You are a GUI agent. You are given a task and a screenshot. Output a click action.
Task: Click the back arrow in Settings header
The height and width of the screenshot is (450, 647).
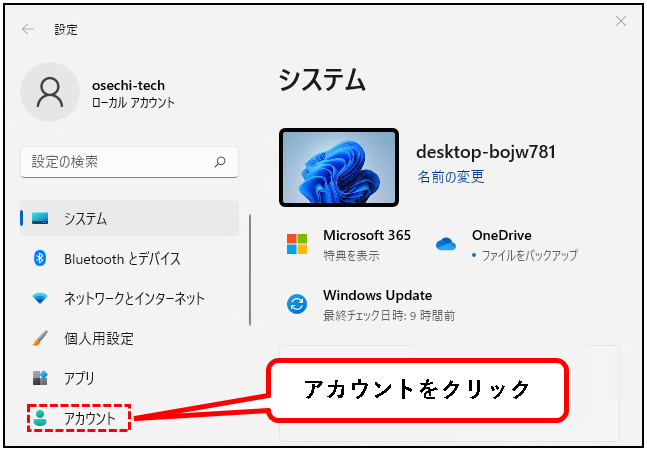[28, 29]
